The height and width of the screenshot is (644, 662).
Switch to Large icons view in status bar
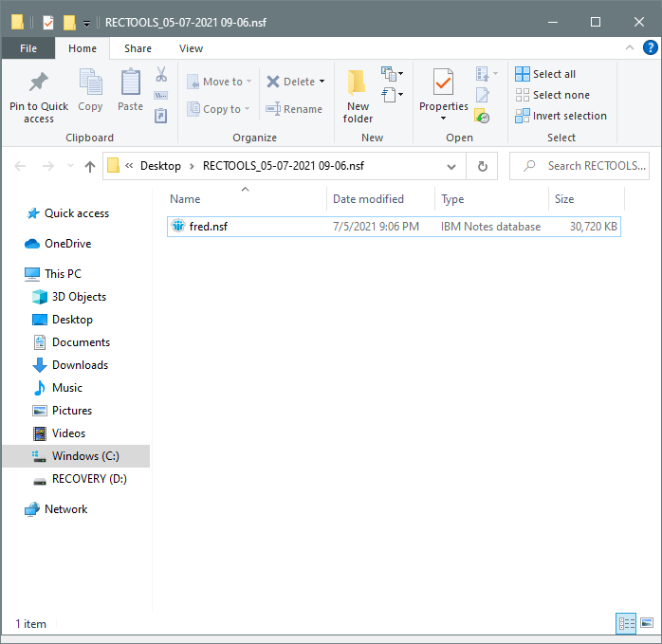[x=647, y=623]
